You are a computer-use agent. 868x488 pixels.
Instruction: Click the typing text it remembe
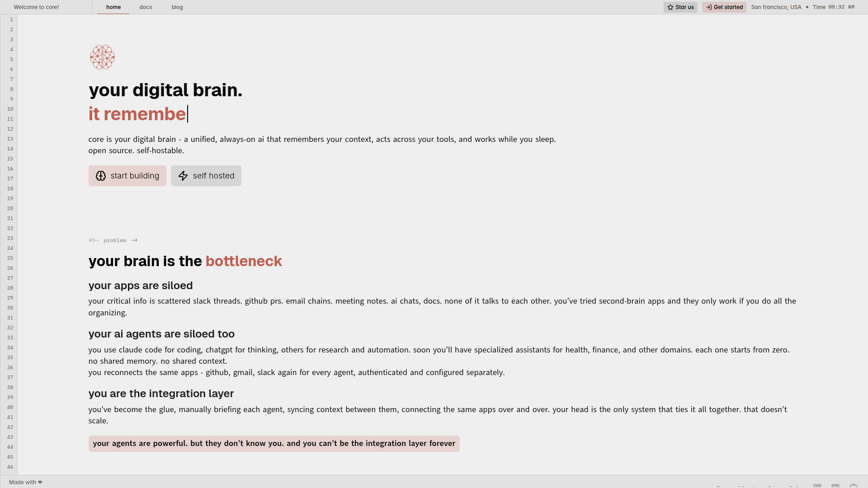tap(137, 114)
